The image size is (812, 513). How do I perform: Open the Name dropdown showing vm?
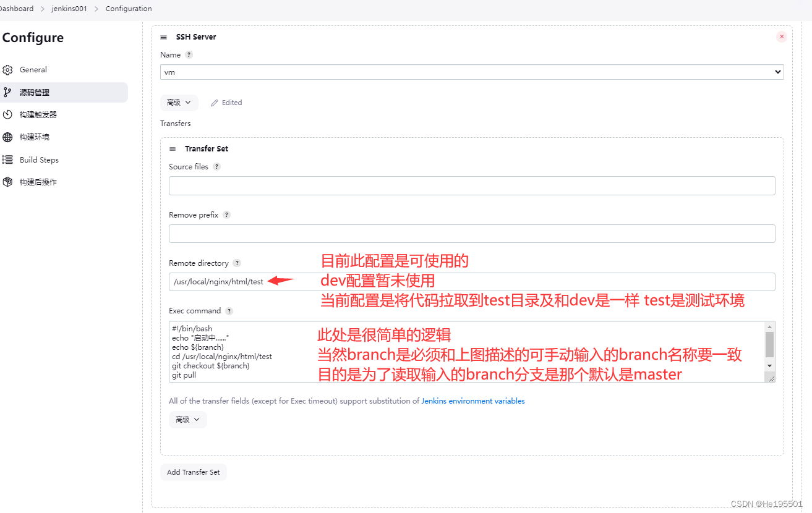click(472, 72)
